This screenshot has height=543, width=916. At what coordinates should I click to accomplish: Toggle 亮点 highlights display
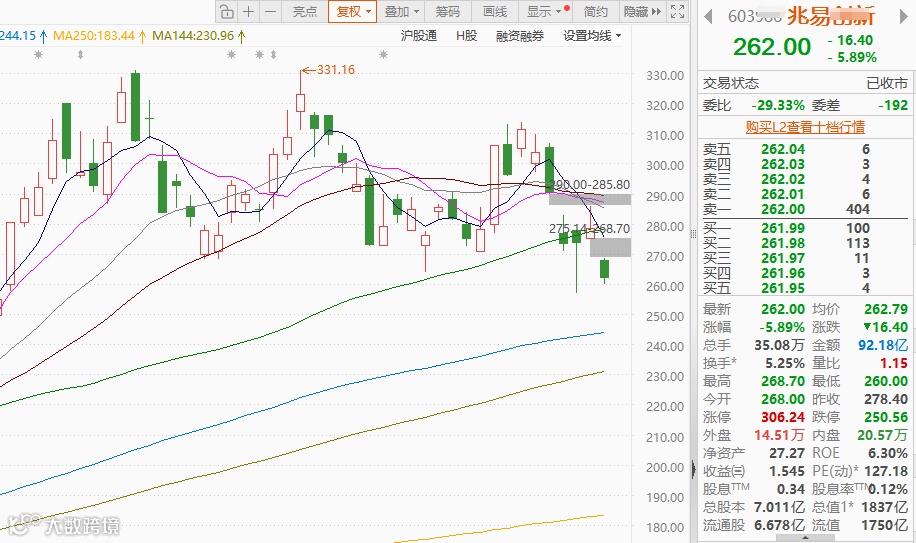[x=304, y=12]
